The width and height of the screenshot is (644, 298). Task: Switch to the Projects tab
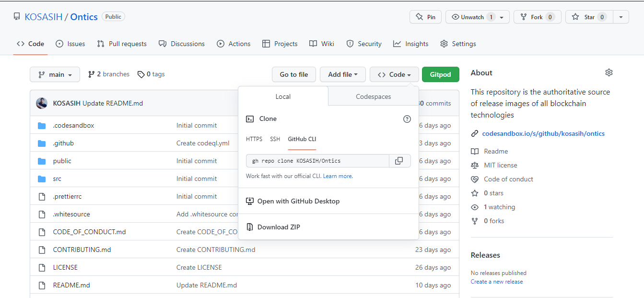[x=280, y=44]
